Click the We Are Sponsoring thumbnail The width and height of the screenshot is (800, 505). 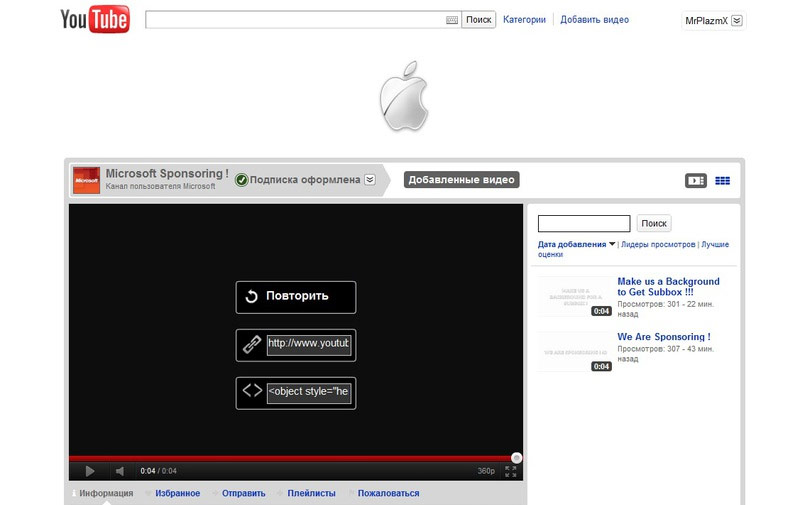coord(576,352)
